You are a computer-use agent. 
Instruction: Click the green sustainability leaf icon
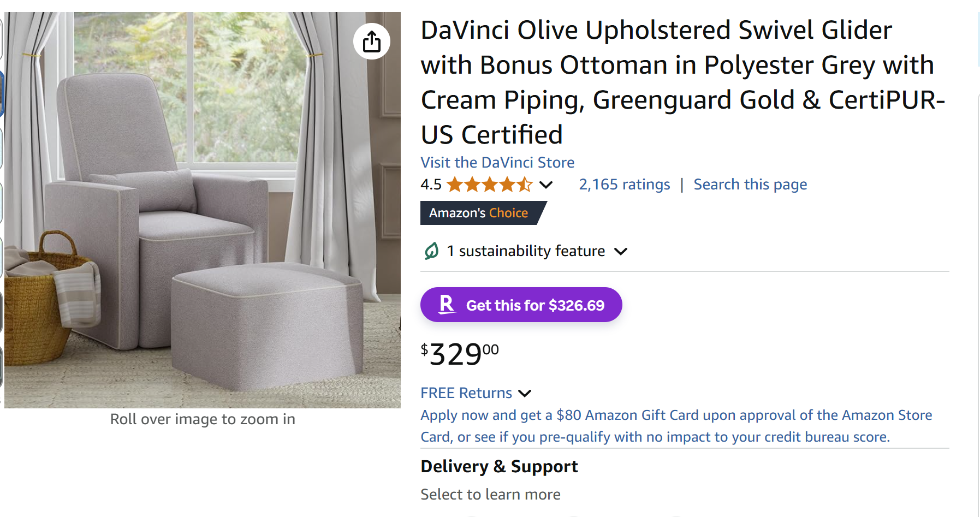pyautogui.click(x=431, y=251)
